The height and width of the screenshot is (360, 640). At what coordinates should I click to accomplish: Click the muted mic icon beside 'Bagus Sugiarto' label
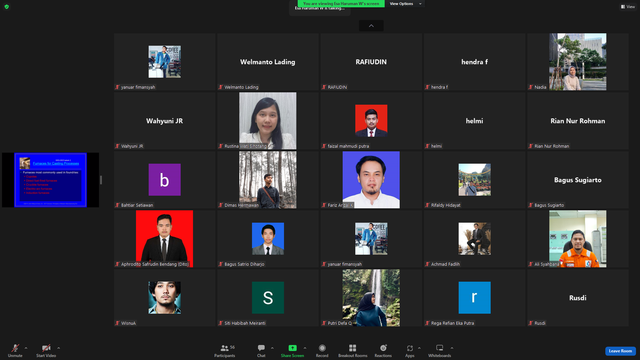click(531, 205)
